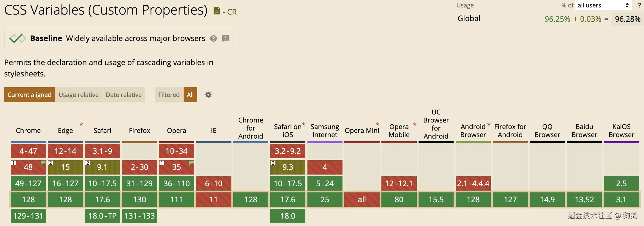Select the IE 11 support cell
Screen dimensions: 644x226
coord(213,200)
